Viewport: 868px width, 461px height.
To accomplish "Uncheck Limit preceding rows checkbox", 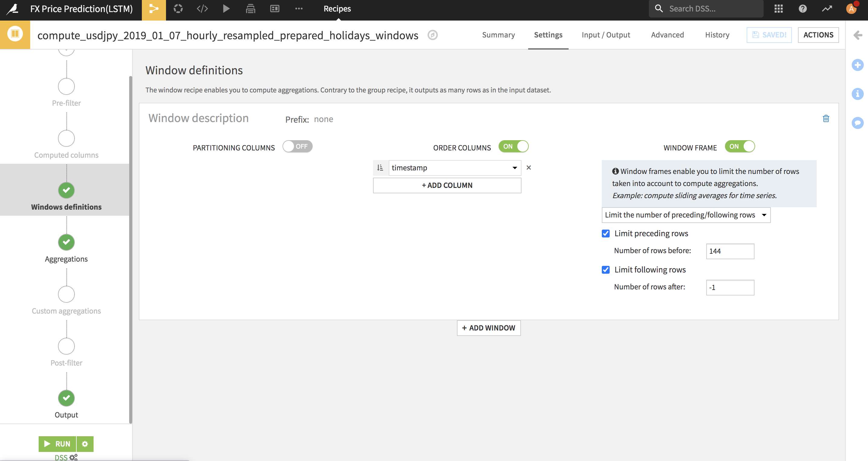I will (605, 233).
